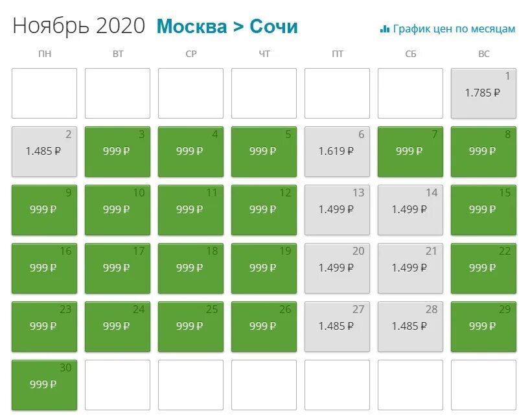Select November 18 green price cell
The image size is (530, 420).
click(190, 268)
